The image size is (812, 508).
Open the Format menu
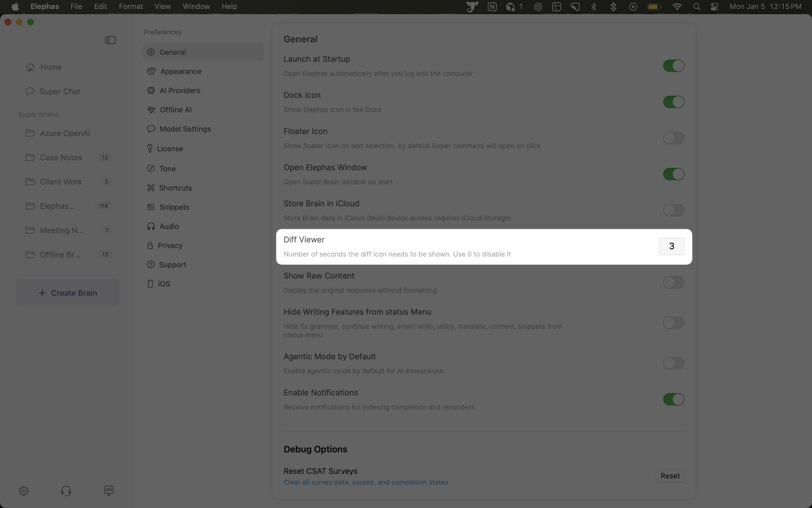coord(131,6)
